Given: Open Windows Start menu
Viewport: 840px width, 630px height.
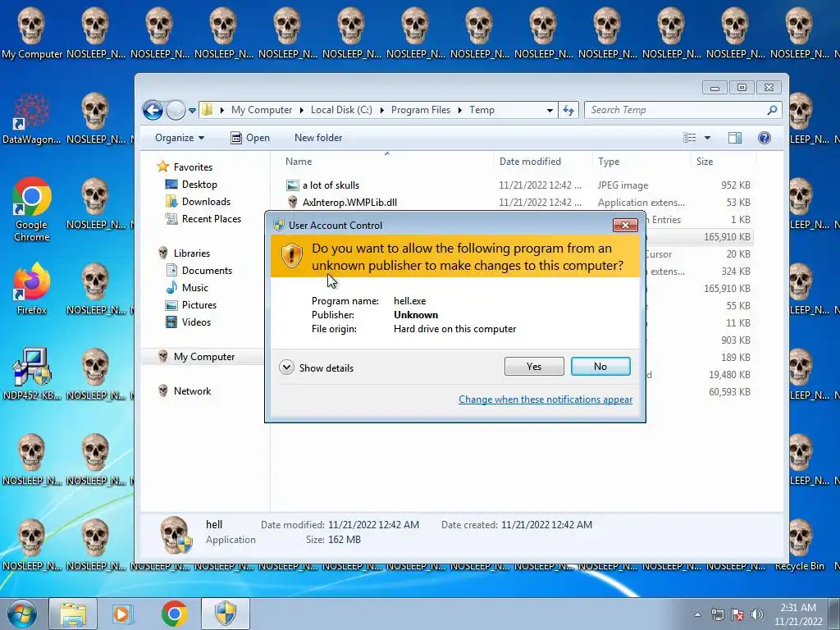Looking at the screenshot, I should click(21, 614).
